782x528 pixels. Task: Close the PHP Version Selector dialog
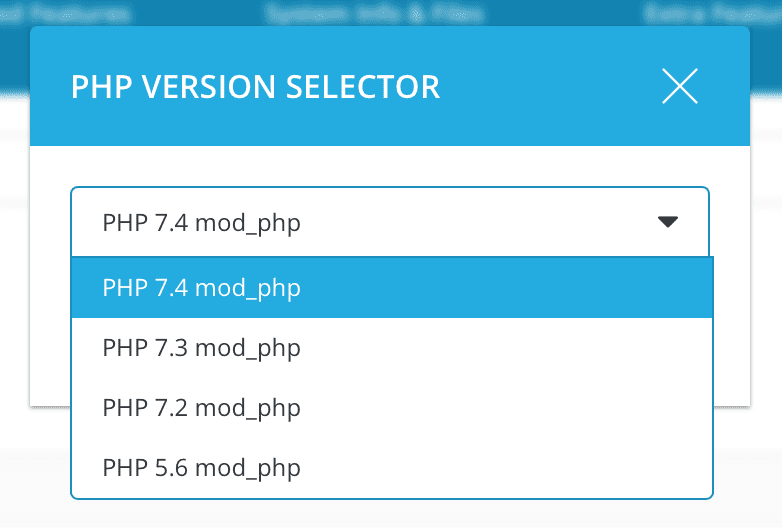click(680, 86)
